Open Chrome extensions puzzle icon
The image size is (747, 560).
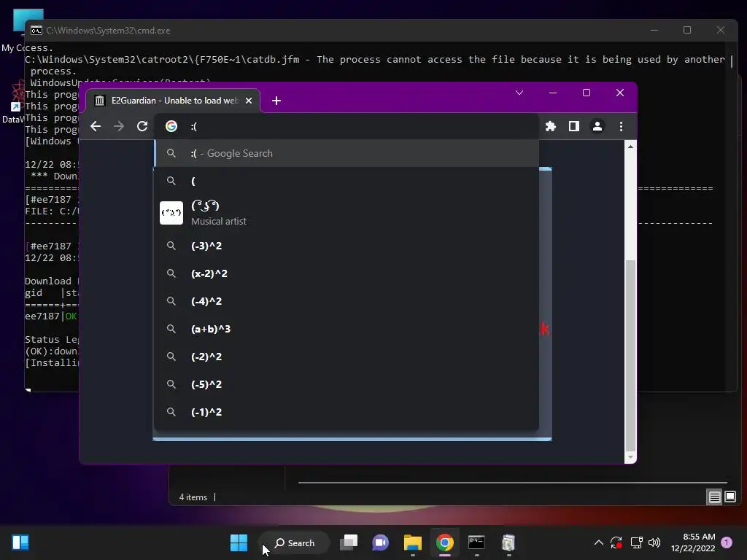[551, 126]
